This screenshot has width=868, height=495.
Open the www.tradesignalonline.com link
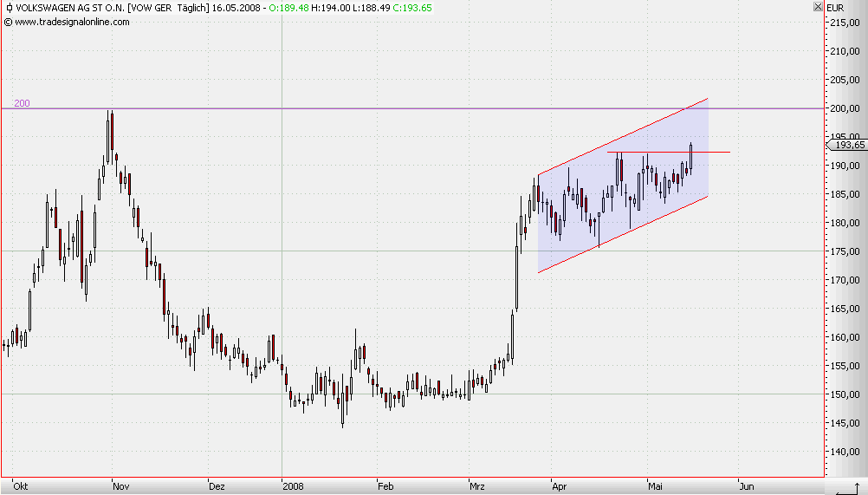pyautogui.click(x=72, y=23)
